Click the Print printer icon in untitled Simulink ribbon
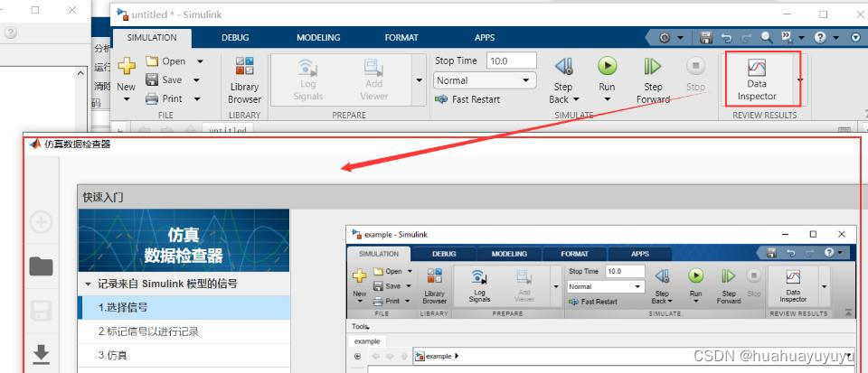The width and height of the screenshot is (868, 373). [152, 99]
